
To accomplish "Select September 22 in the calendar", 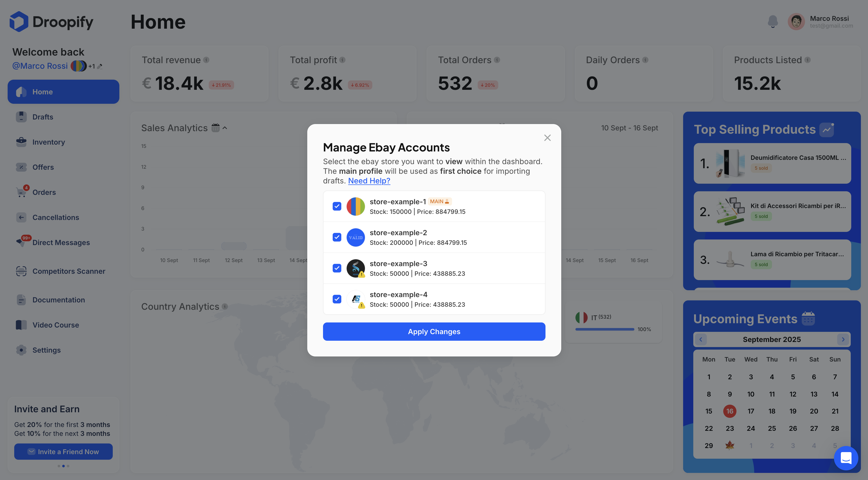I will click(709, 428).
